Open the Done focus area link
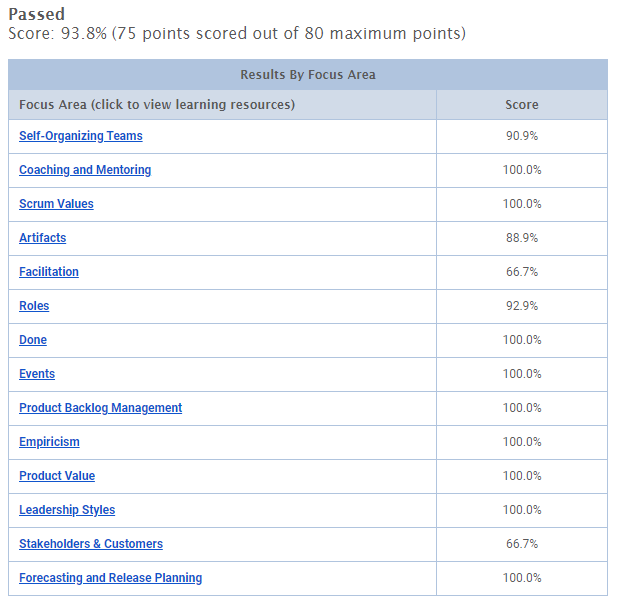The height and width of the screenshot is (603, 618). pyautogui.click(x=33, y=340)
